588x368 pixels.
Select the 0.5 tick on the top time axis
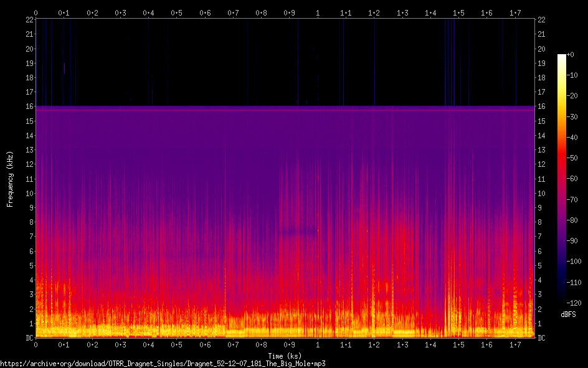(x=177, y=12)
